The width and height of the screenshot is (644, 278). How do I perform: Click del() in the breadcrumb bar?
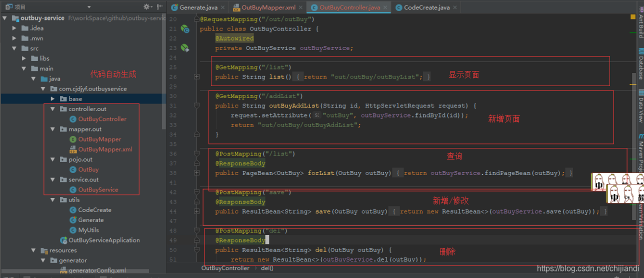267,268
